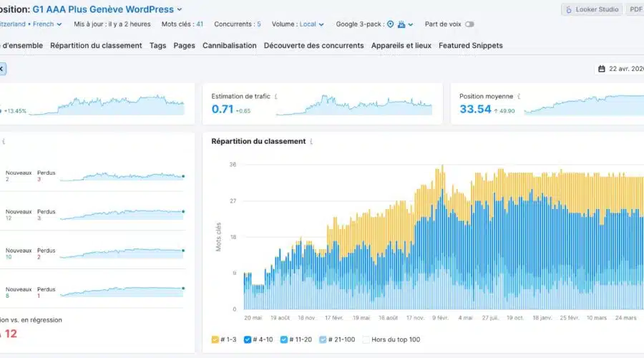Click the PDF export button

(634, 10)
